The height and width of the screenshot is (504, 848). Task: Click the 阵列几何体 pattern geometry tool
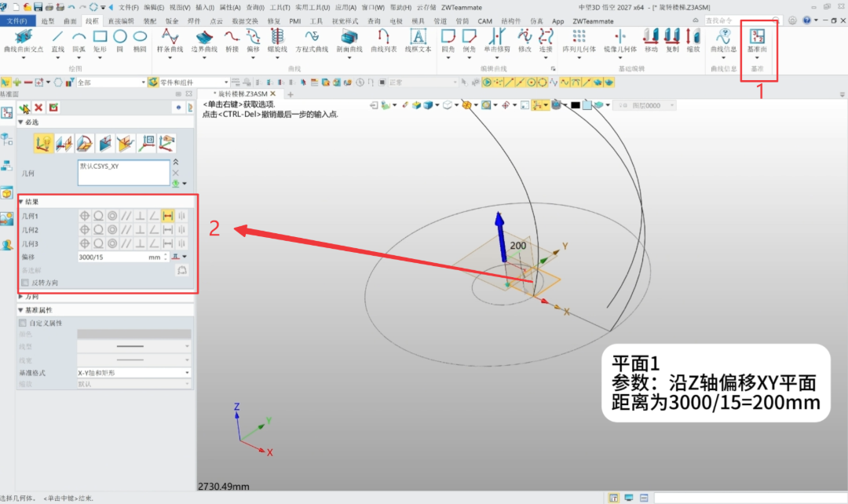coord(579,42)
